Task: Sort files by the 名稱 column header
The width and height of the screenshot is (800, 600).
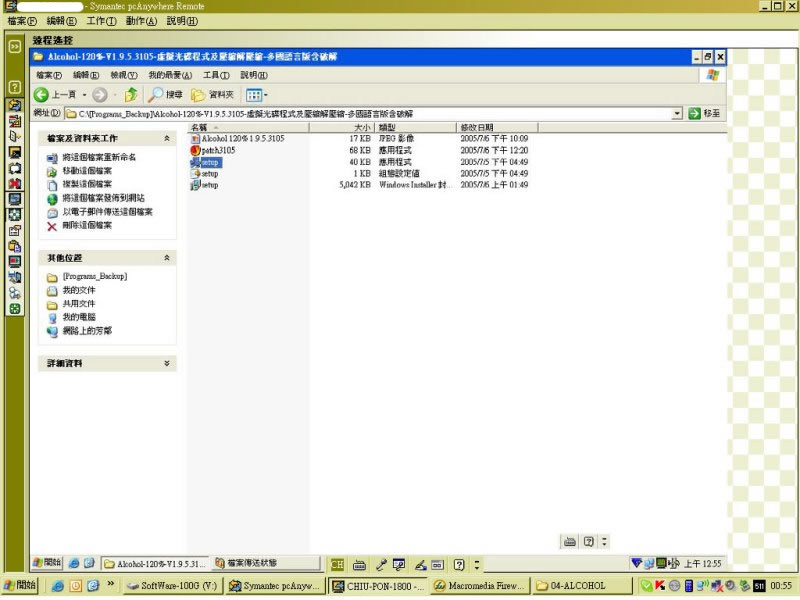Action: (249, 127)
